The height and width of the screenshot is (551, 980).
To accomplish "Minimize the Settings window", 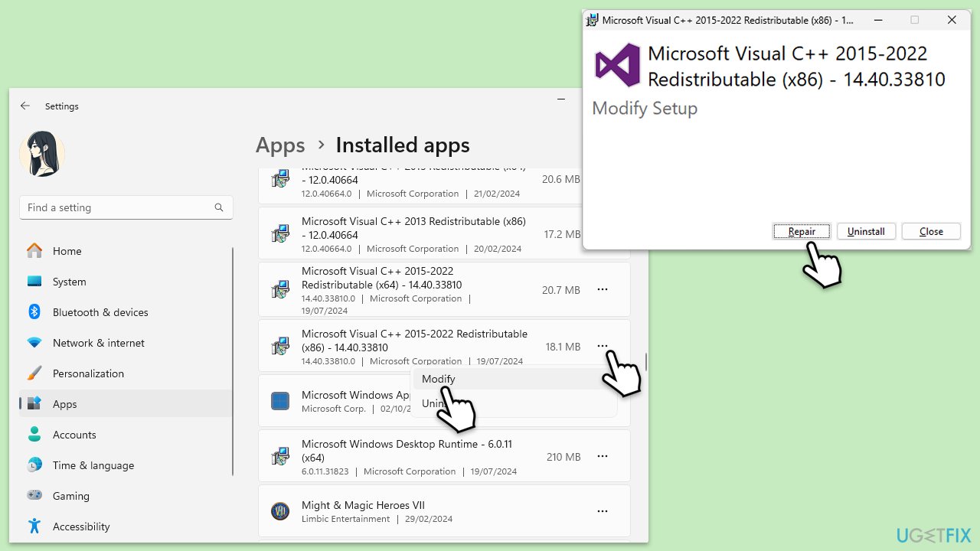I will click(562, 99).
